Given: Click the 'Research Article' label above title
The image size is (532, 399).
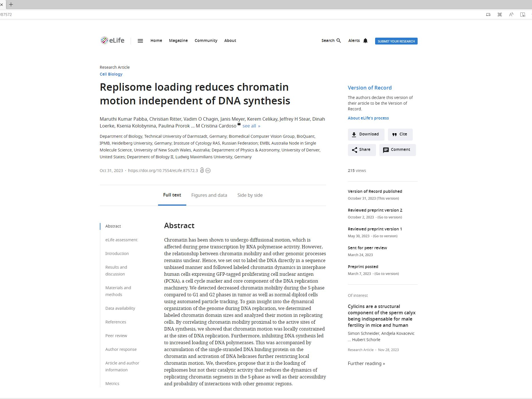Looking at the screenshot, I should tap(115, 67).
